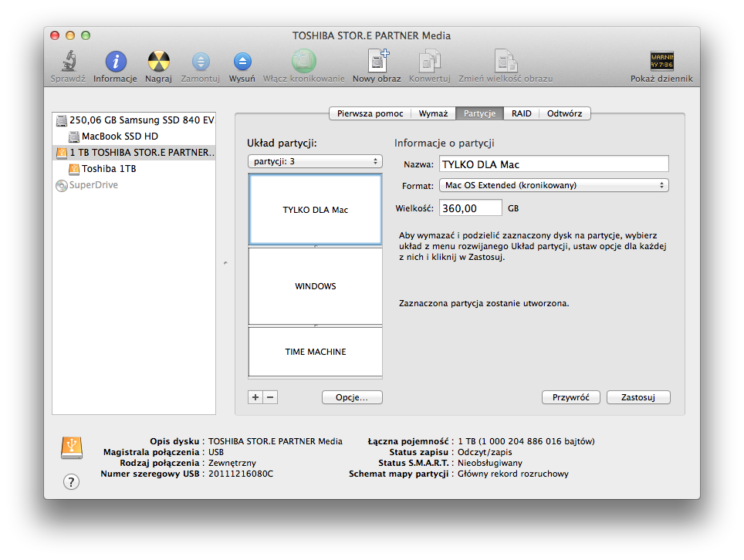The image size is (744, 560).
Task: Add a partition with plus button
Action: (255, 397)
